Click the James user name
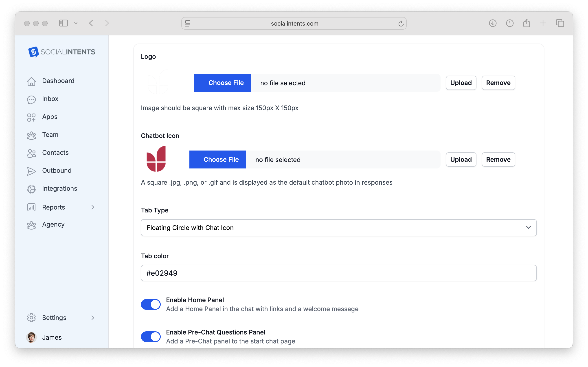 pos(52,337)
